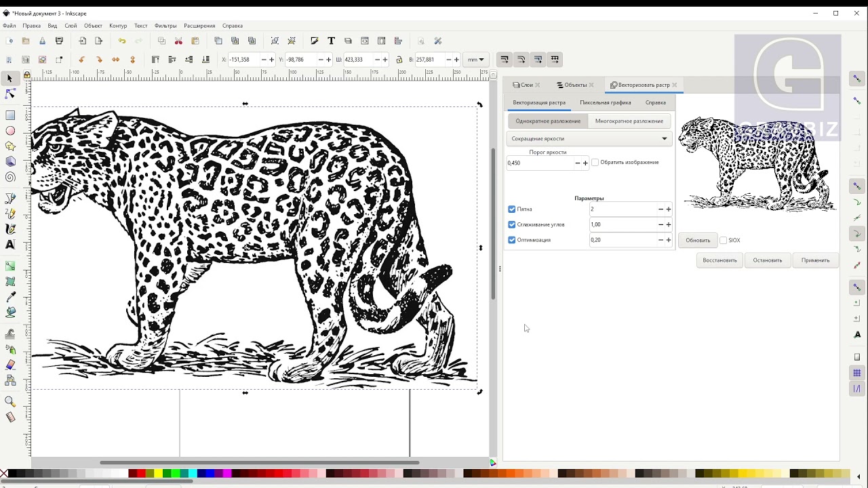
Task: Open the 'Фильтры' menu
Action: [165, 26]
